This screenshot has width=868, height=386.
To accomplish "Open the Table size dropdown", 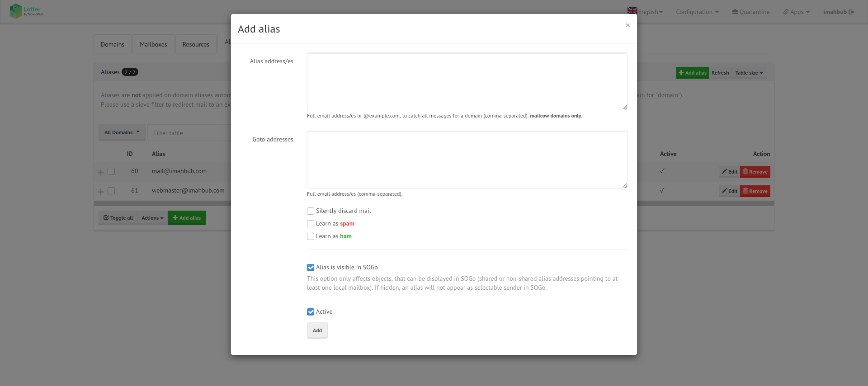I will [x=749, y=73].
